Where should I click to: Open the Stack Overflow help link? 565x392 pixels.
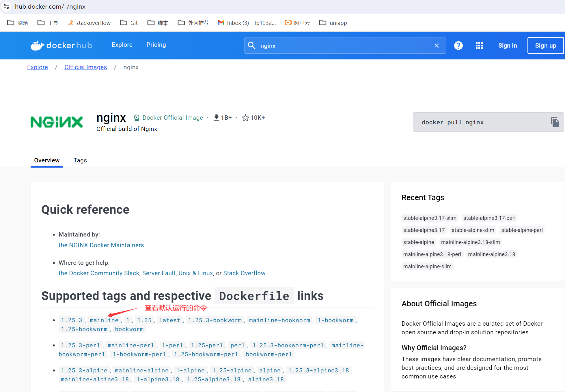pyautogui.click(x=244, y=273)
